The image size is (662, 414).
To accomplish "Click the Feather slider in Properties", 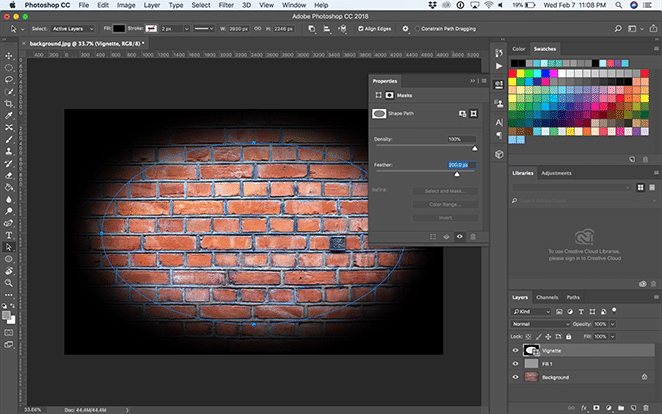I will [457, 174].
